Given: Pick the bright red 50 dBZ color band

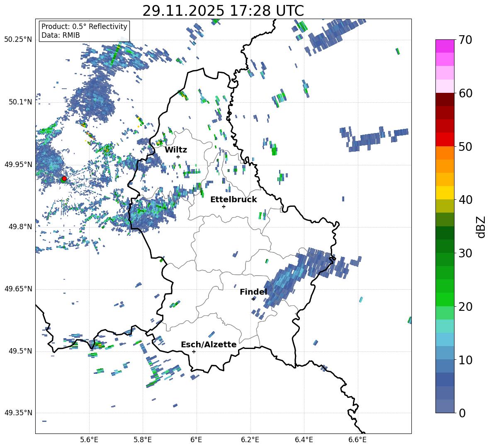Looking at the screenshot, I should click(x=445, y=140).
